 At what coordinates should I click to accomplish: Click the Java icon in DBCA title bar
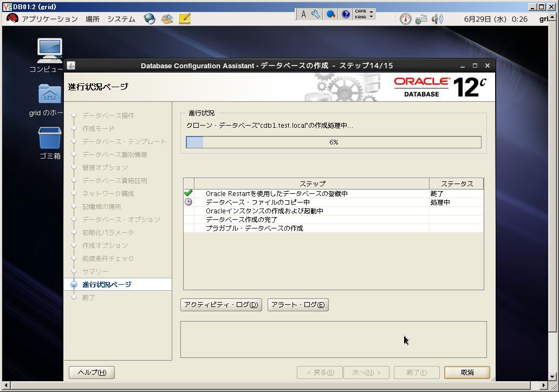click(71, 66)
